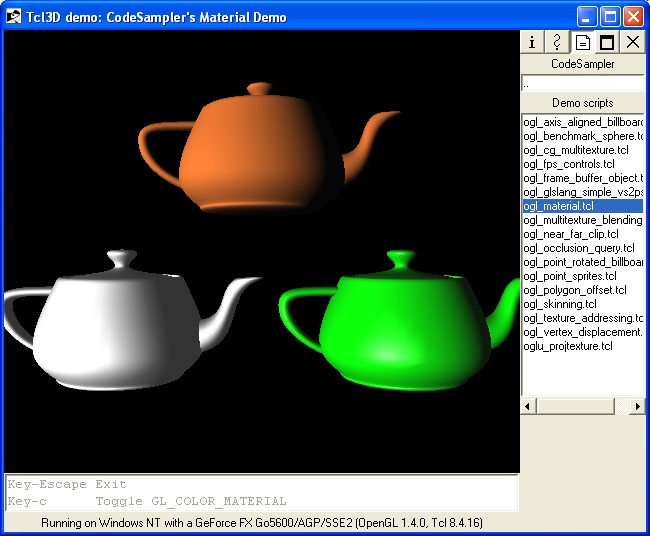This screenshot has height=536, width=650.
Task: Select ogl_axis_aligned_billboard script
Action: [583, 122]
